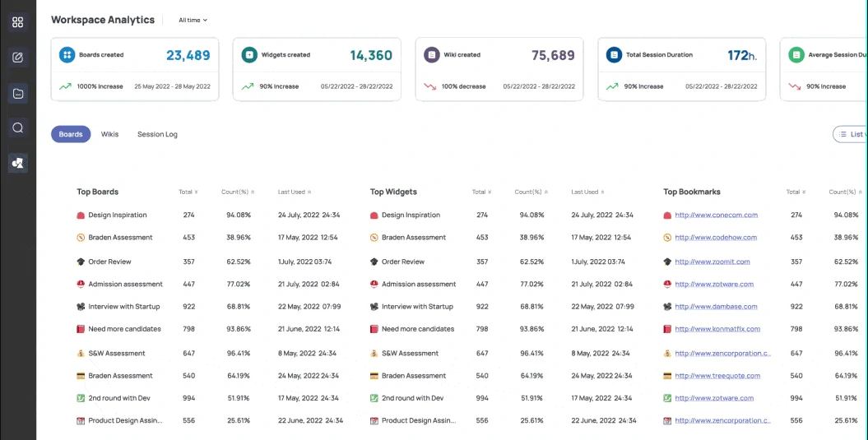
Task: Sort Top Boards by Last Used column
Action: click(x=295, y=192)
